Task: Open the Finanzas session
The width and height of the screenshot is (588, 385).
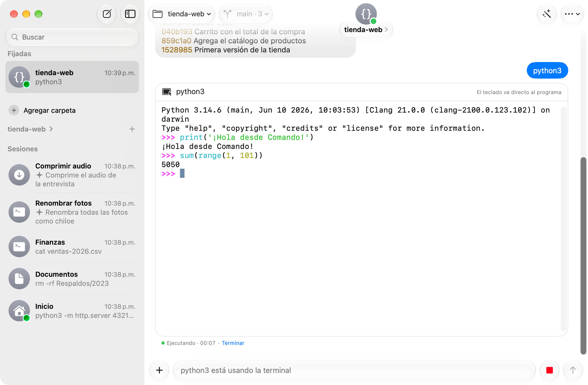Action: 72,247
